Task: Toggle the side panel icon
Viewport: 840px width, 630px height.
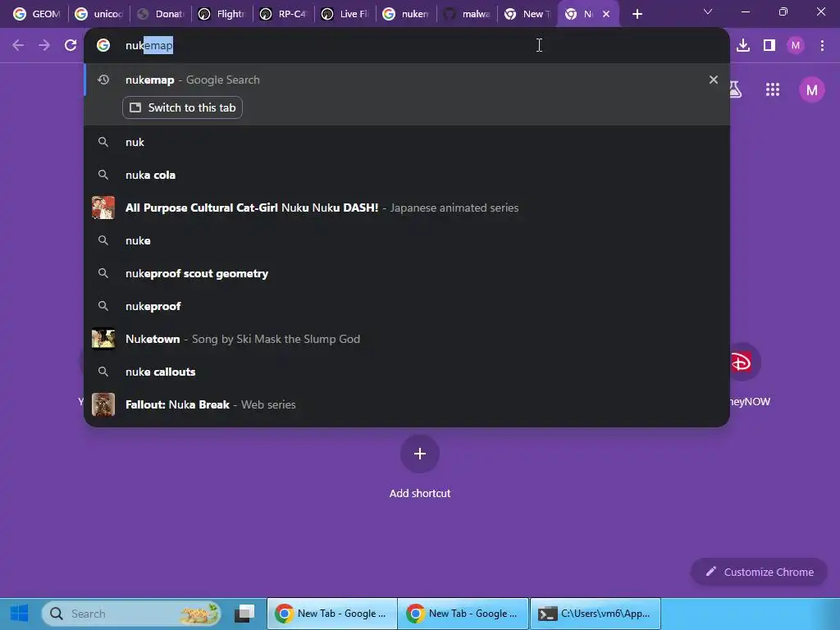Action: coord(769,46)
